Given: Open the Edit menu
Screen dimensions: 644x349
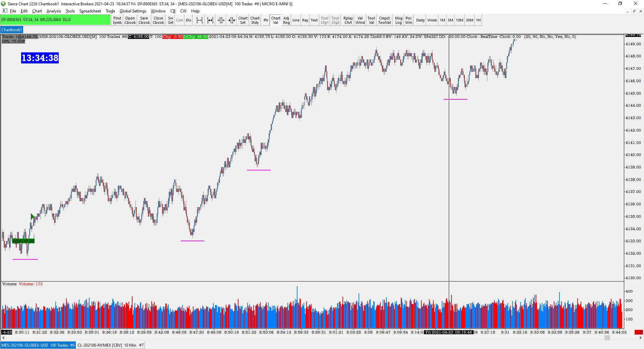Looking at the screenshot, I should 24,11.
